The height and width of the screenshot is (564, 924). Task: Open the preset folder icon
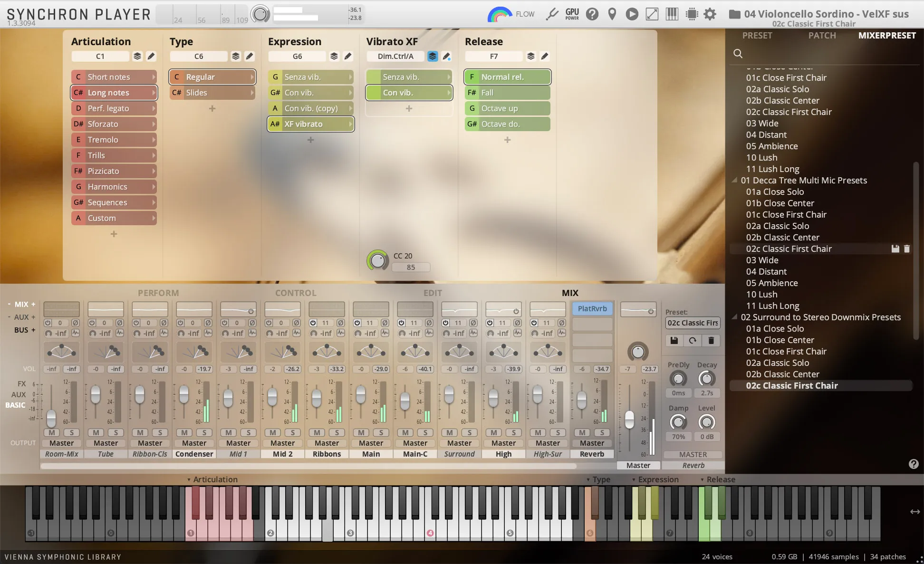coord(735,14)
